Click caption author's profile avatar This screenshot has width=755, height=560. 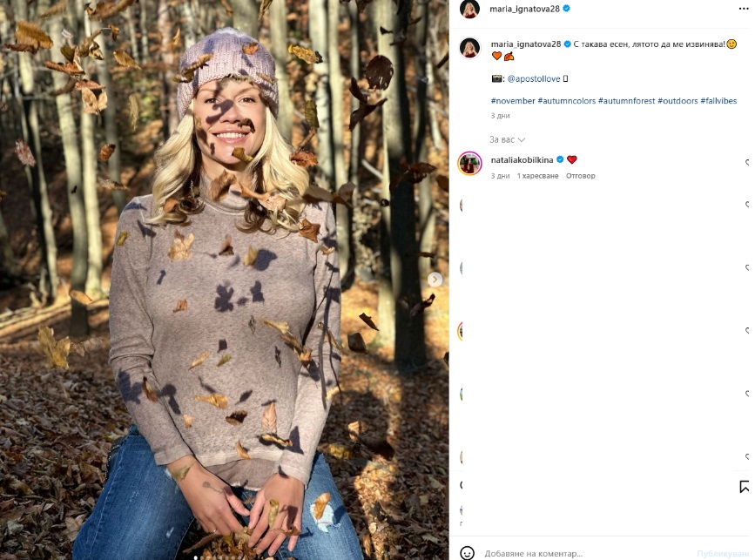(x=470, y=48)
